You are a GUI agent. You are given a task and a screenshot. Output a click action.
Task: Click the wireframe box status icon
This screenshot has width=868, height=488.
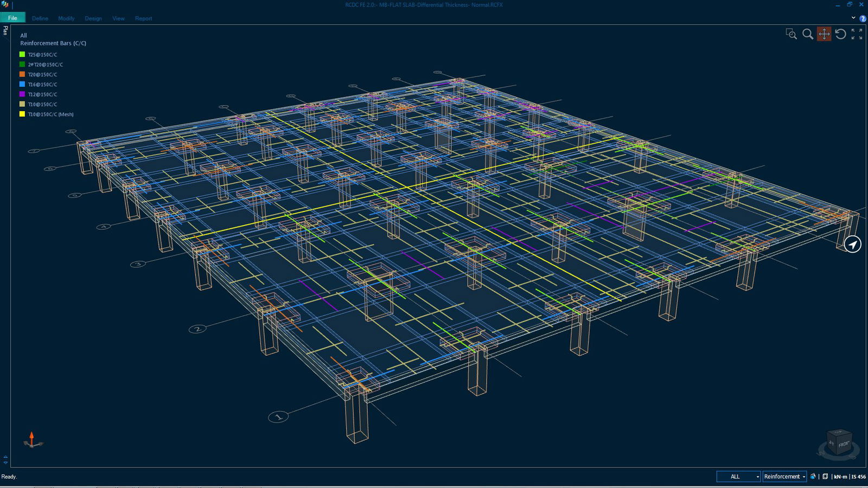pos(825,477)
